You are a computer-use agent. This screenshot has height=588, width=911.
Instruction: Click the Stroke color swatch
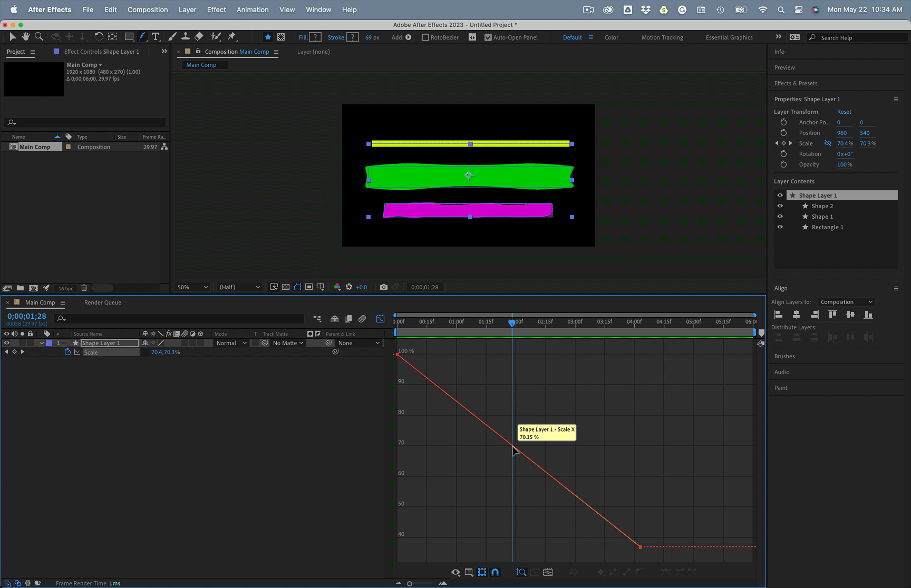[x=353, y=37]
